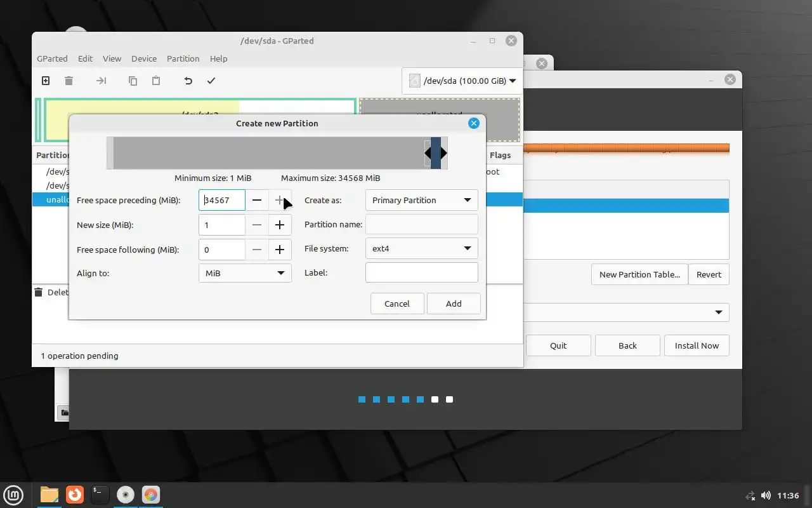Apply all operations checkmark icon
The width and height of the screenshot is (812, 508).
pyautogui.click(x=211, y=81)
